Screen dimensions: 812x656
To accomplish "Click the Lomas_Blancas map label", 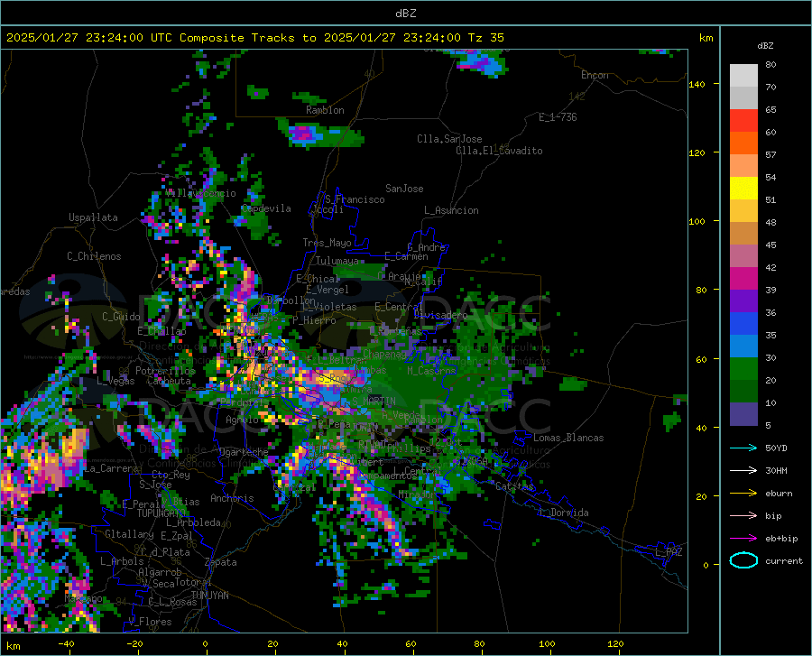I will (x=568, y=438).
